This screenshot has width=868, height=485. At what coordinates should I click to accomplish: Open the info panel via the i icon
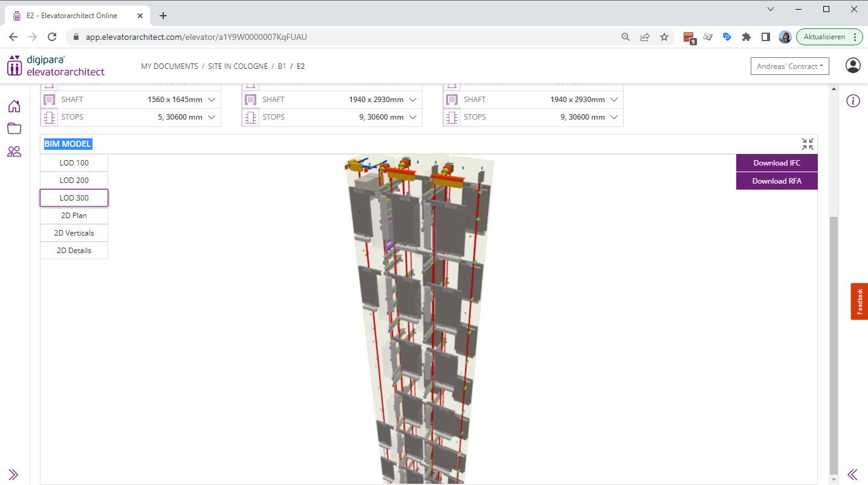(x=853, y=101)
